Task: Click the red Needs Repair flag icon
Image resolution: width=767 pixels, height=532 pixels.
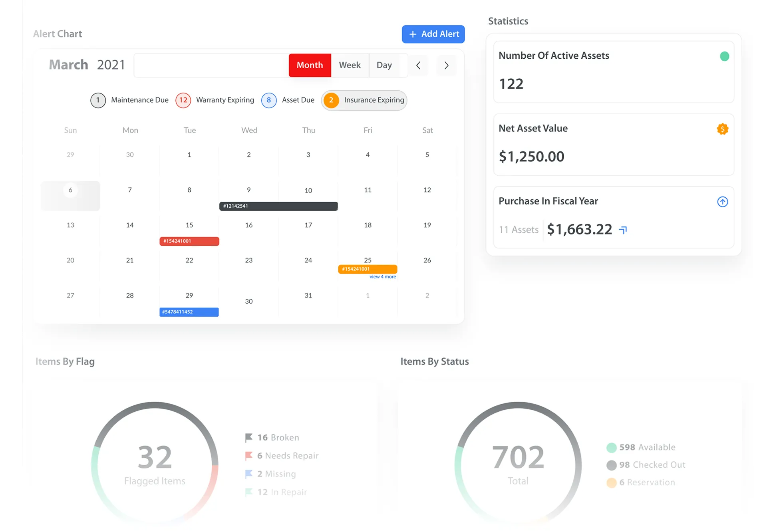Action: tap(248, 456)
